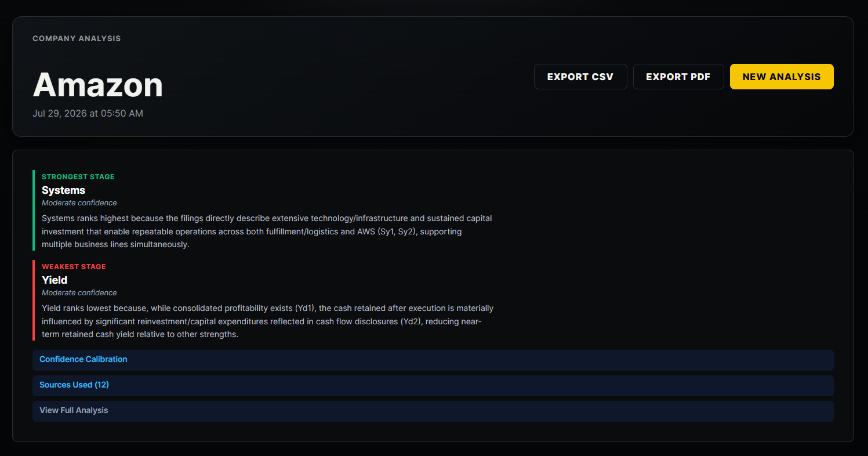This screenshot has height=456, width=868.
Task: Click the Amazon company heading
Action: (x=98, y=85)
